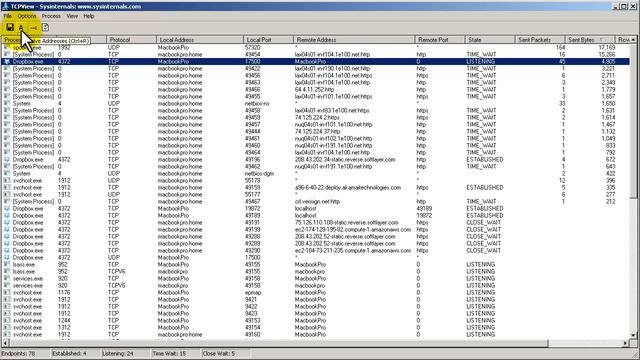Select the 208.43.202.34-static.reverse.softlayer.com cell
Screen dimensions: 640x360
[345, 160]
